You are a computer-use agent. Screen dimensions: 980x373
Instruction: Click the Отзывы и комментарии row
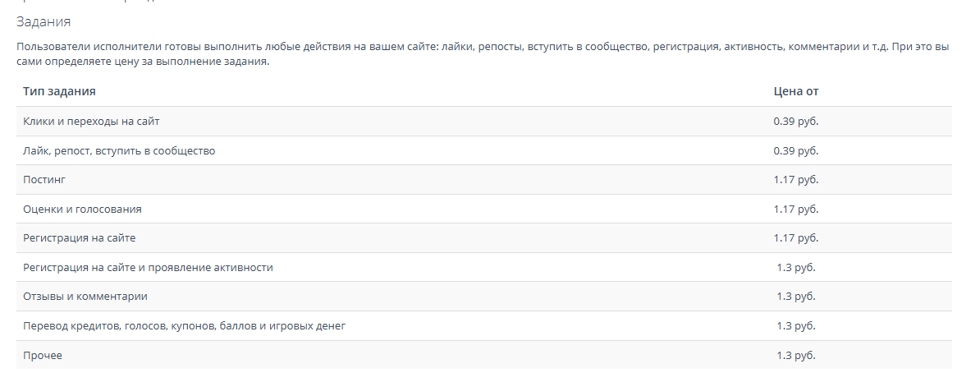click(x=483, y=297)
